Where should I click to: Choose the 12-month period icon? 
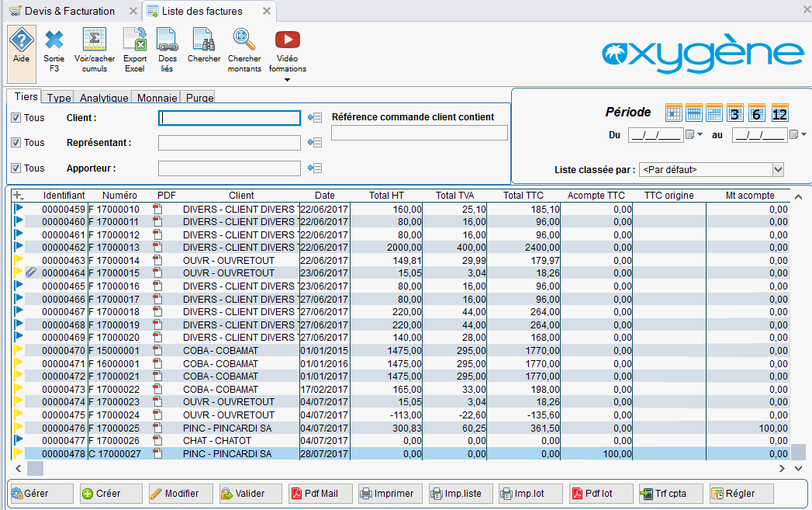tap(780, 113)
